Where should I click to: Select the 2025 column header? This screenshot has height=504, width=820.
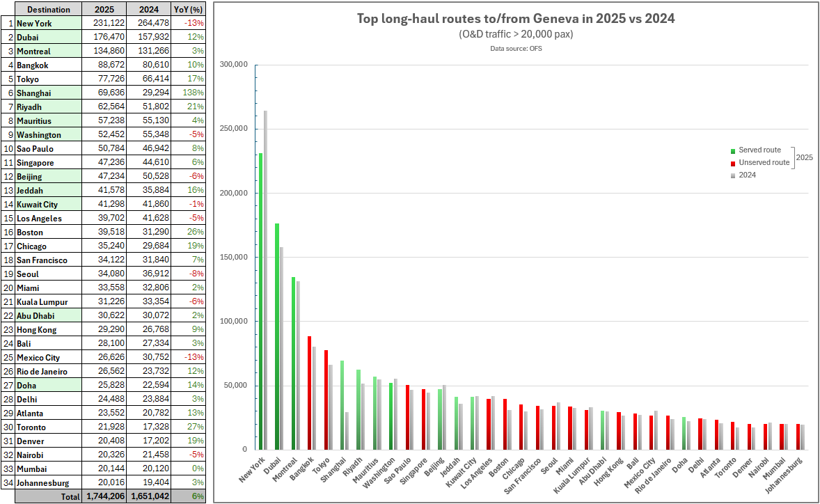(103, 9)
